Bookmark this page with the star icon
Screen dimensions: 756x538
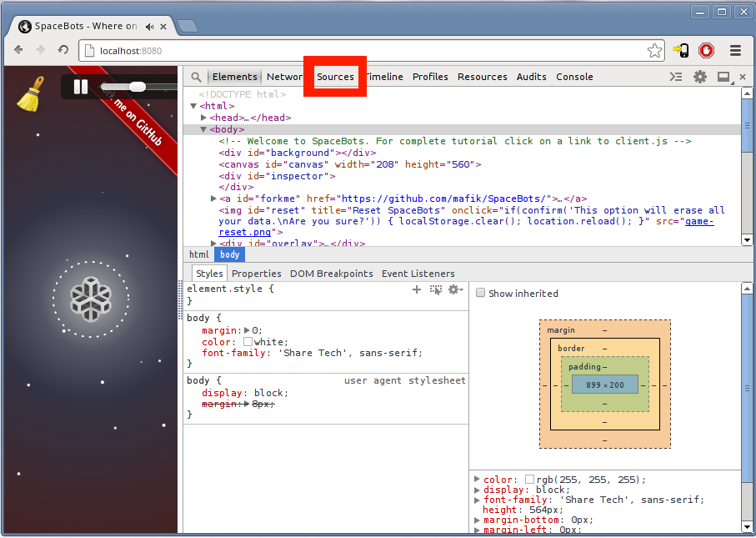point(654,51)
